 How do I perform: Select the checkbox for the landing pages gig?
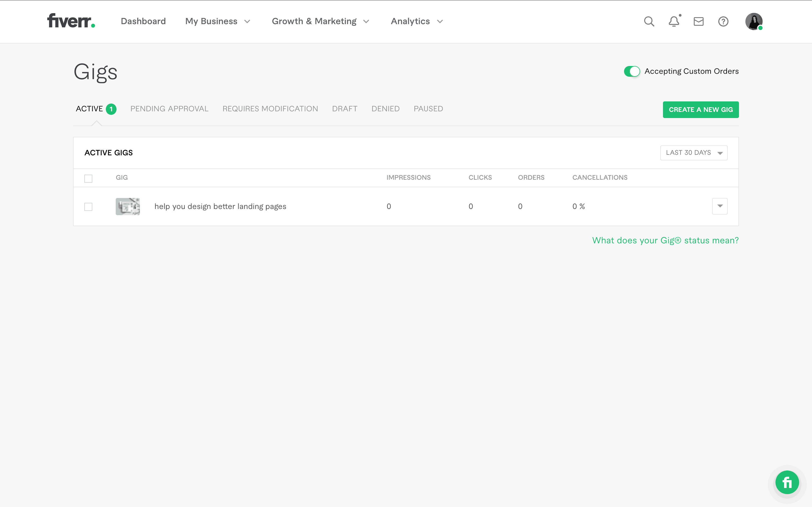[x=88, y=207]
